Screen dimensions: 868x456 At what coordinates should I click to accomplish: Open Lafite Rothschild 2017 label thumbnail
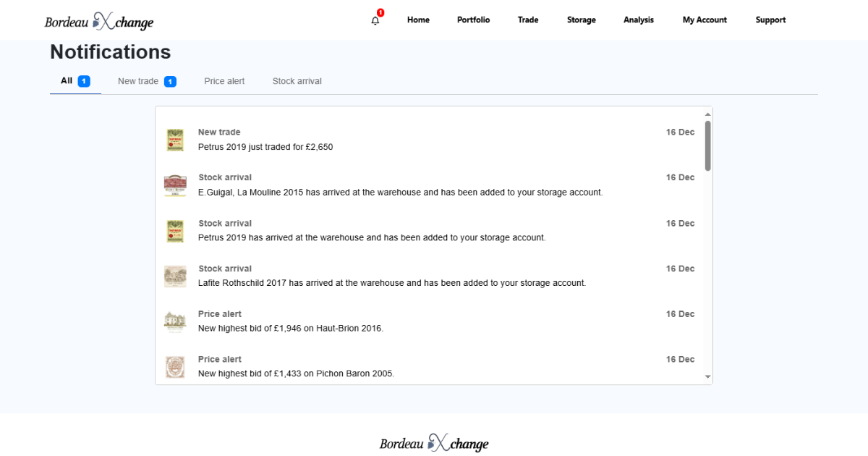[175, 276]
